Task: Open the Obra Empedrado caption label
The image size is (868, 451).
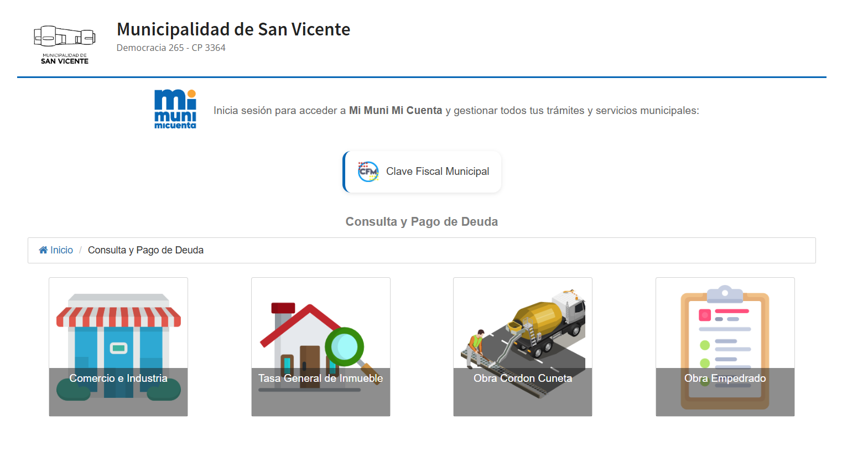Action: pos(725,379)
